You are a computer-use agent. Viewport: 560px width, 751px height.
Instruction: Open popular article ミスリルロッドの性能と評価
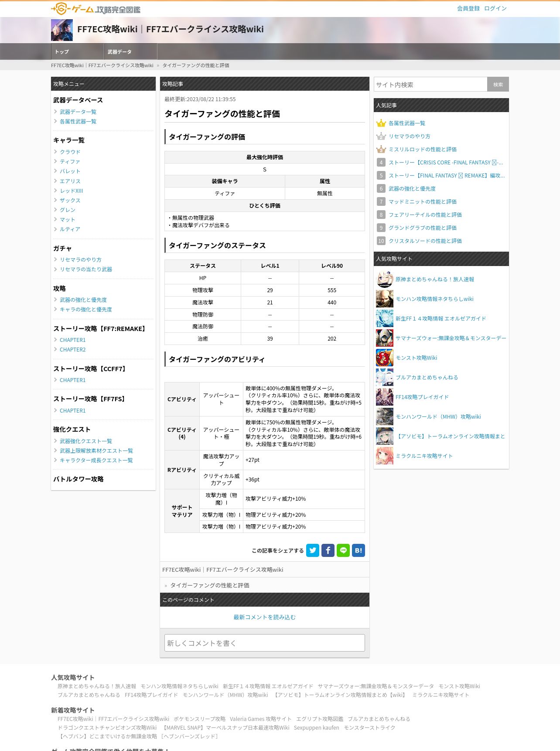[x=423, y=149]
